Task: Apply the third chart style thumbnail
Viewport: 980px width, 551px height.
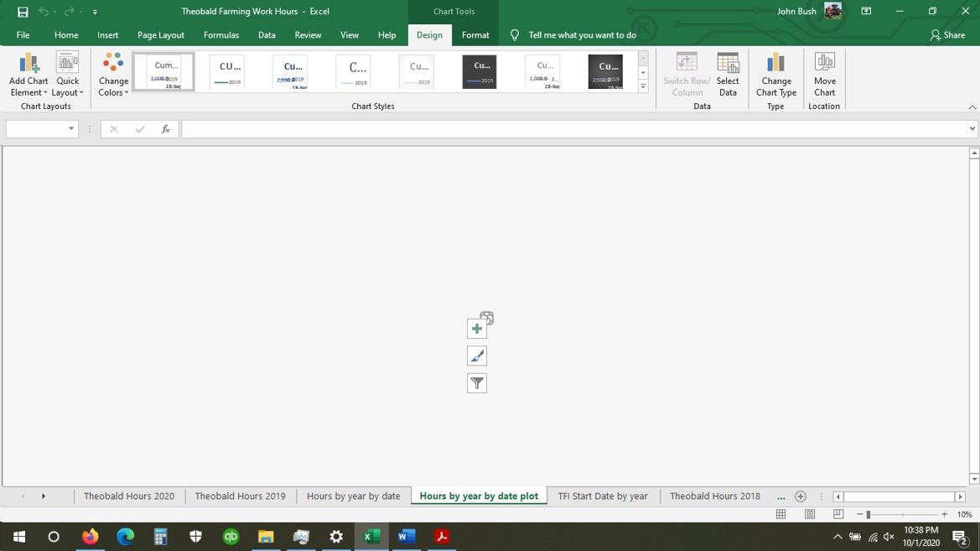Action: coord(291,71)
